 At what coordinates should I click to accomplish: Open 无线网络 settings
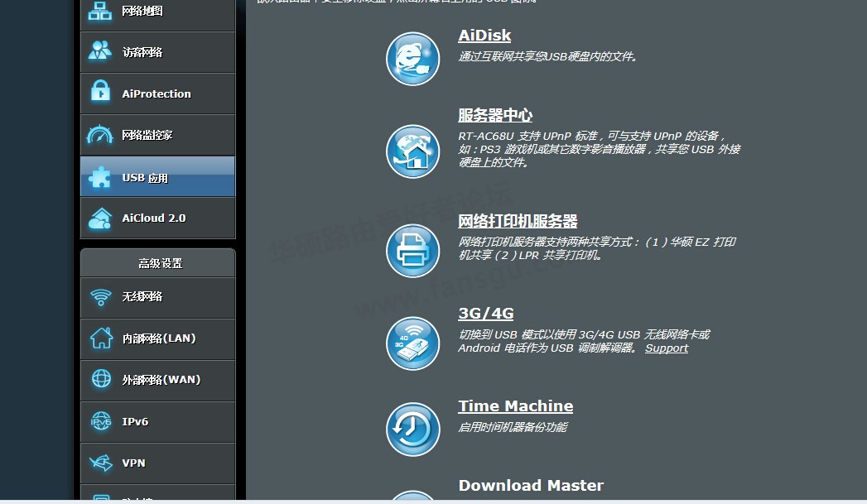coord(157,298)
